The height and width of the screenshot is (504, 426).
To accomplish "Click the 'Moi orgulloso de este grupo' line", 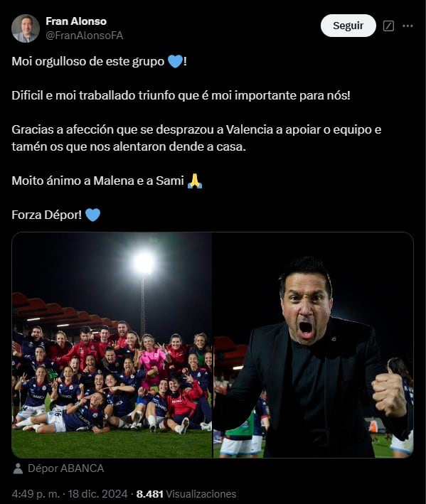I will [99, 61].
